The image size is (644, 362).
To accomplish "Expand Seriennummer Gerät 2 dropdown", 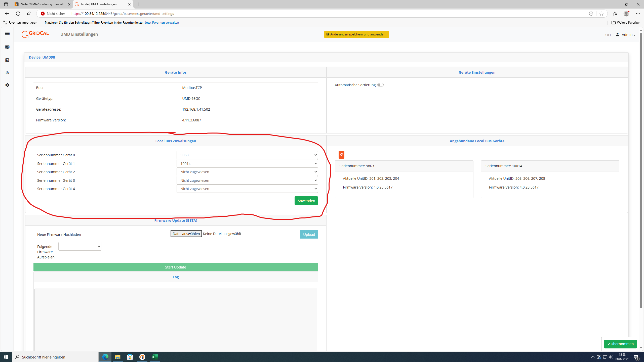I will coord(247,172).
